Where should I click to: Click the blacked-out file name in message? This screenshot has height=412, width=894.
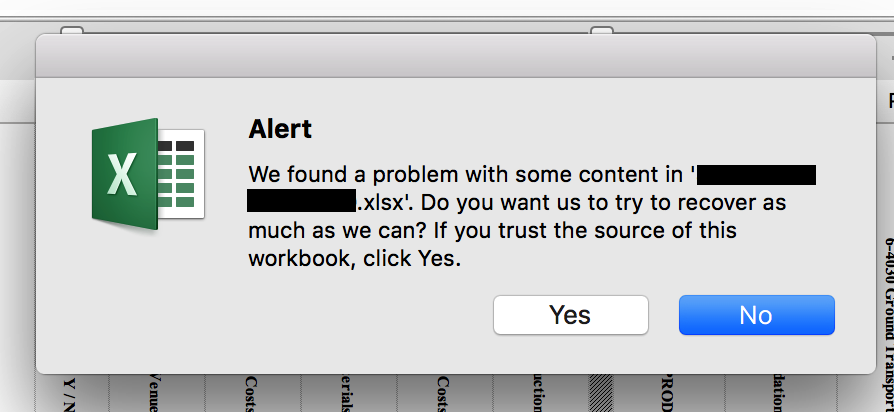point(756,174)
